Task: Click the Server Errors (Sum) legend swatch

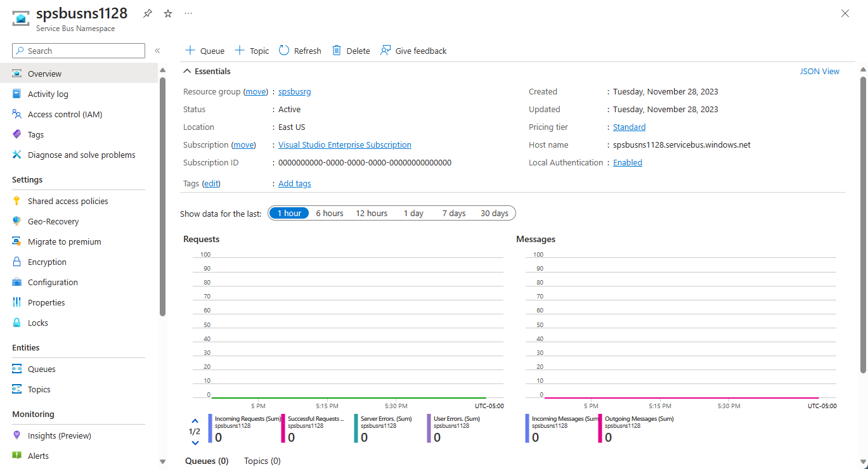Action: coord(356,428)
